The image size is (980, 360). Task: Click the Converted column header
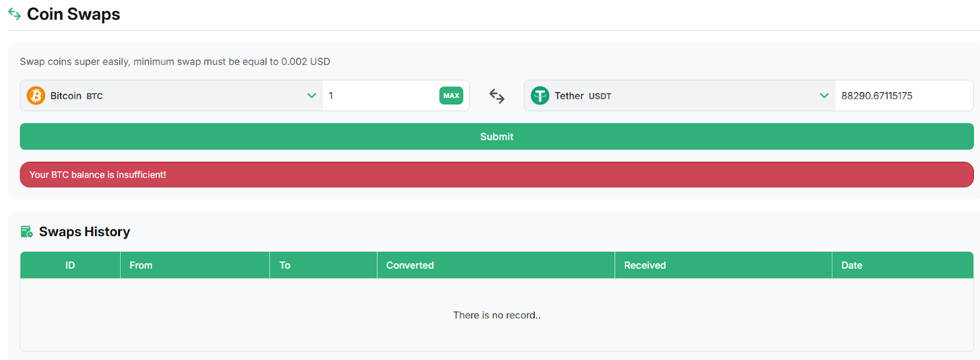coord(496,266)
